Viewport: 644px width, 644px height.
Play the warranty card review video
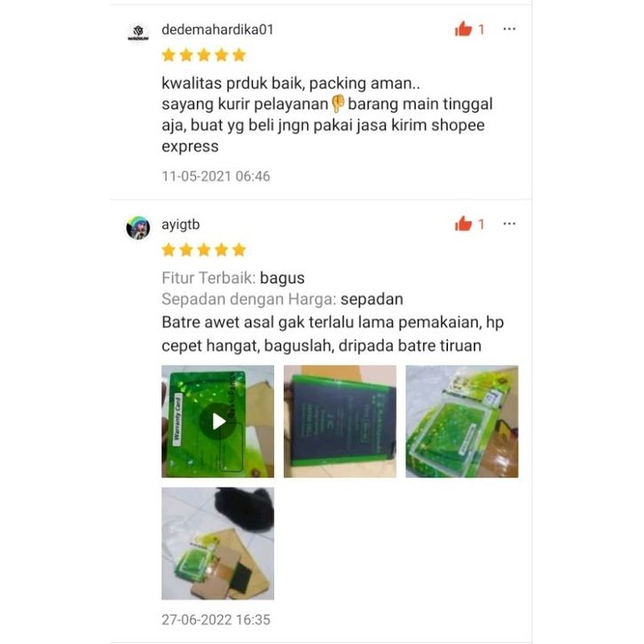tap(217, 421)
